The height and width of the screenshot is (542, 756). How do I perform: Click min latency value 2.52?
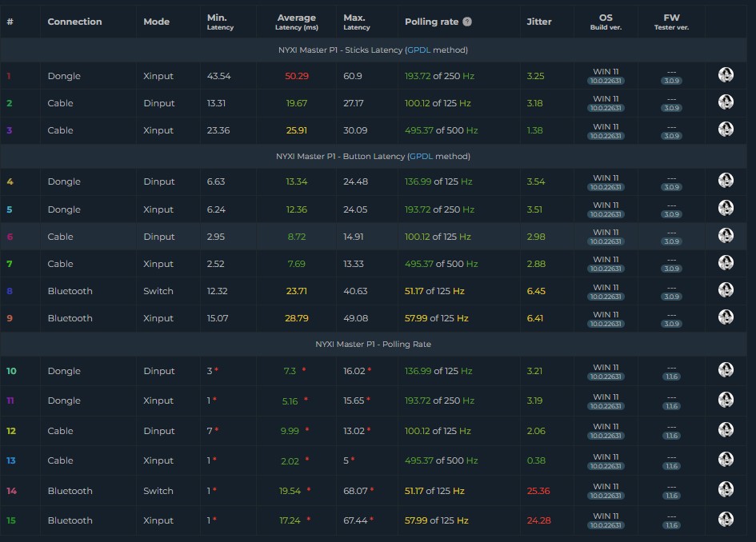pos(215,264)
